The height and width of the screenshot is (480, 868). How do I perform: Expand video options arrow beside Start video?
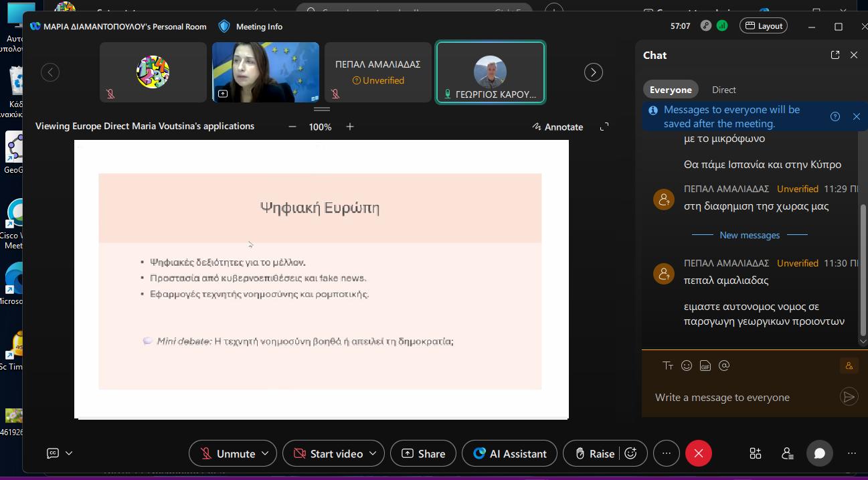click(373, 453)
